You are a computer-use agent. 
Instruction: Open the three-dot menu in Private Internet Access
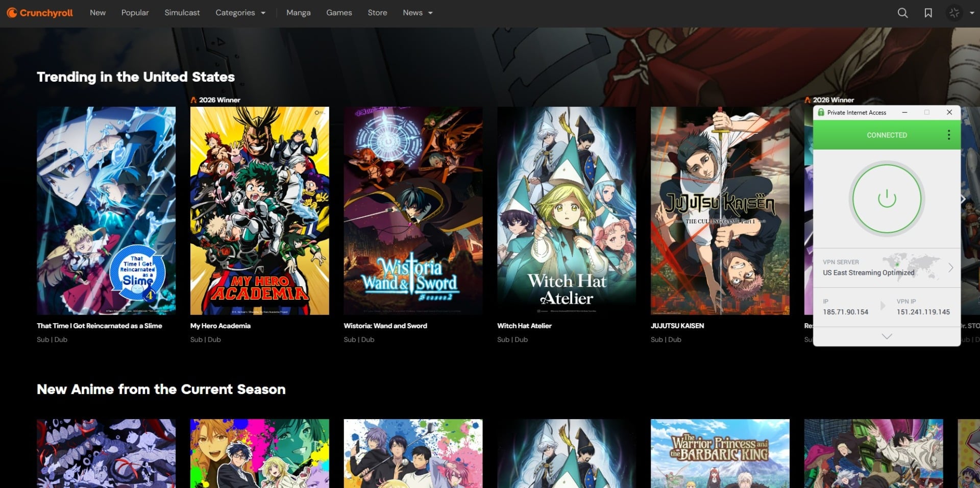(x=949, y=135)
